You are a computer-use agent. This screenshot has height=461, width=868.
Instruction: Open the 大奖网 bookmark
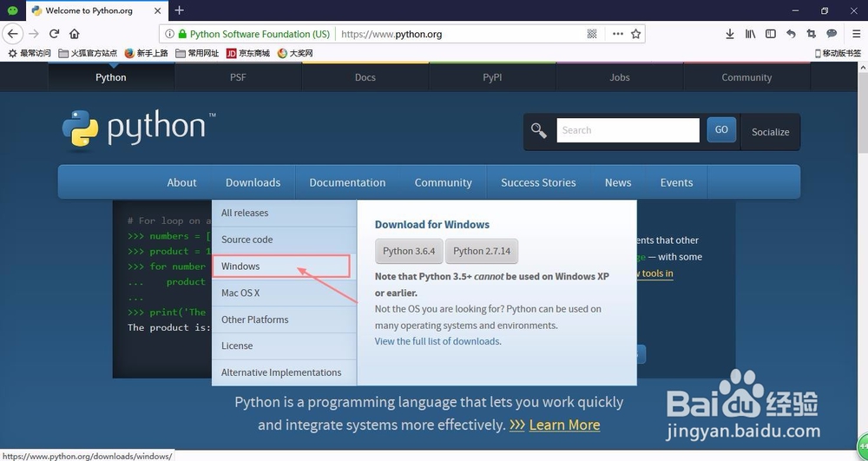(x=295, y=53)
